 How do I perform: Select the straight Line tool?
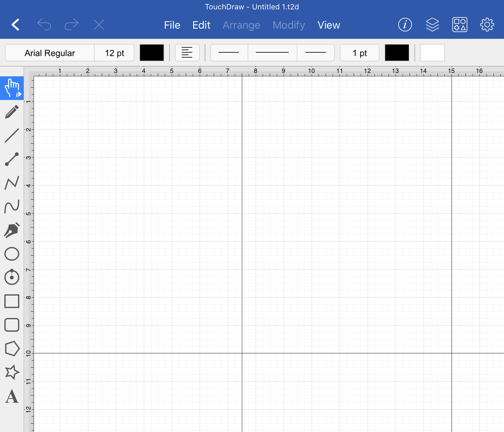(12, 135)
